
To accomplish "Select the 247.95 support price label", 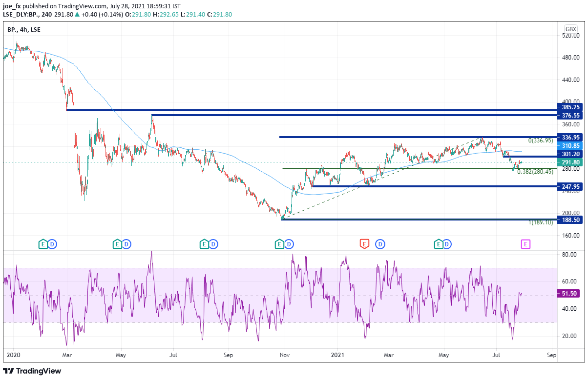I will (x=570, y=186).
